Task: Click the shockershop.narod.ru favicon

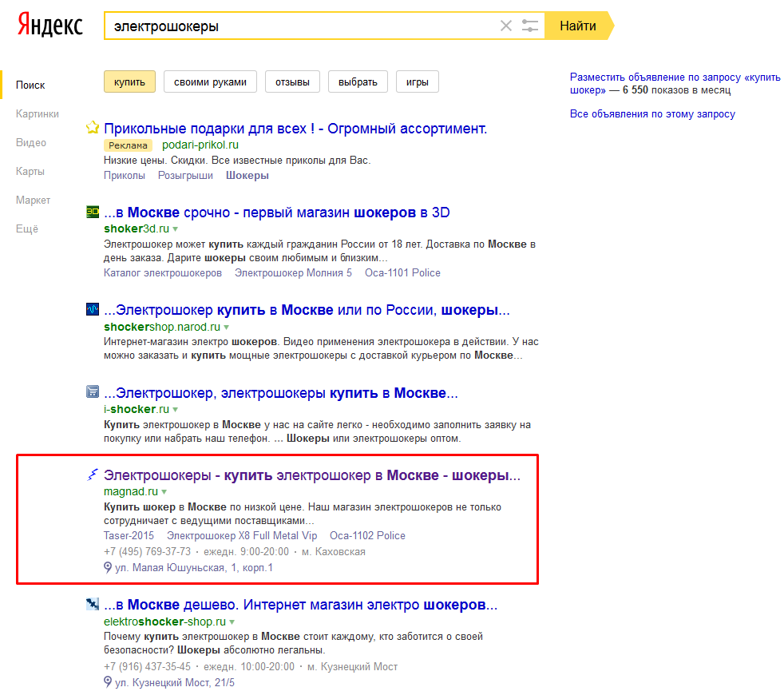Action: [x=93, y=309]
